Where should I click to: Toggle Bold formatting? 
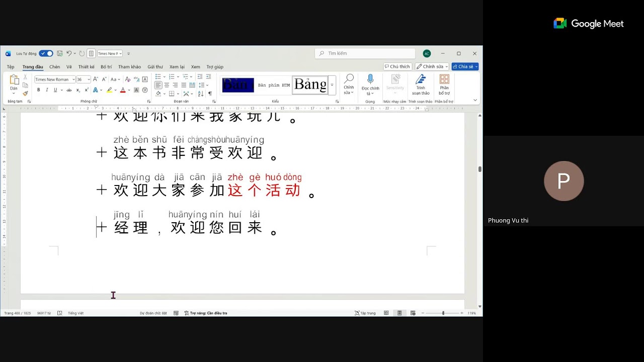[x=39, y=90]
